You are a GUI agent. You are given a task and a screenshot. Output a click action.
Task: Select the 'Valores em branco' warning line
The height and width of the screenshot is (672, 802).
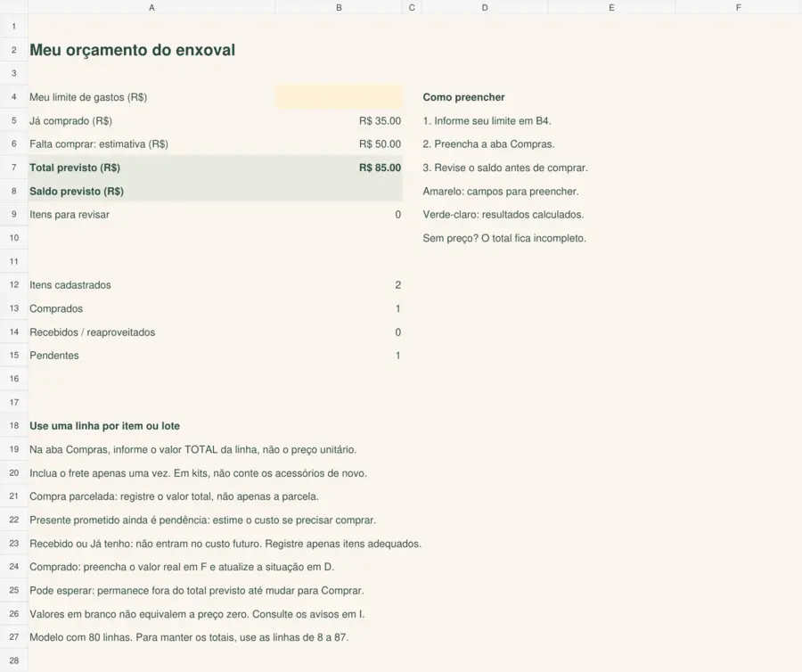coord(197,614)
